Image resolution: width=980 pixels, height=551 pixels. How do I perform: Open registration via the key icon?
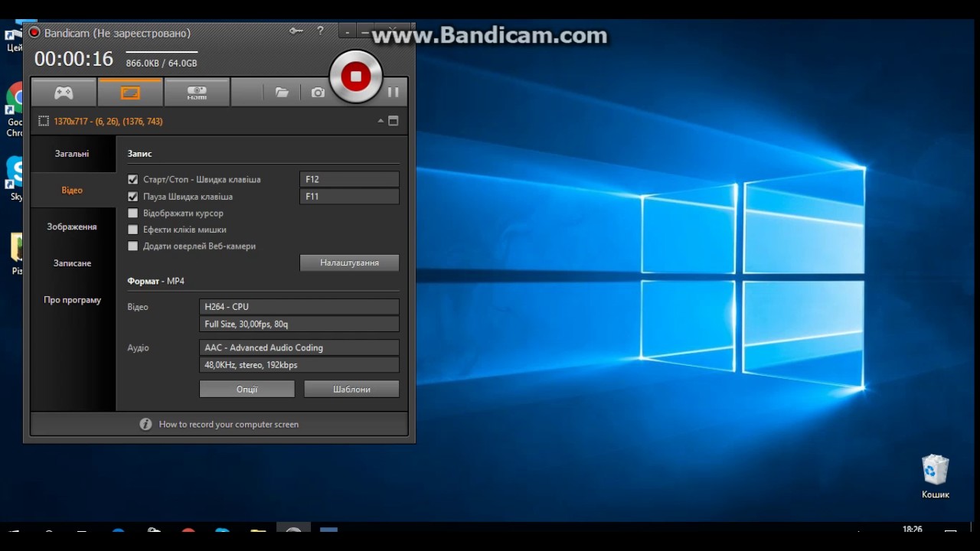point(296,31)
